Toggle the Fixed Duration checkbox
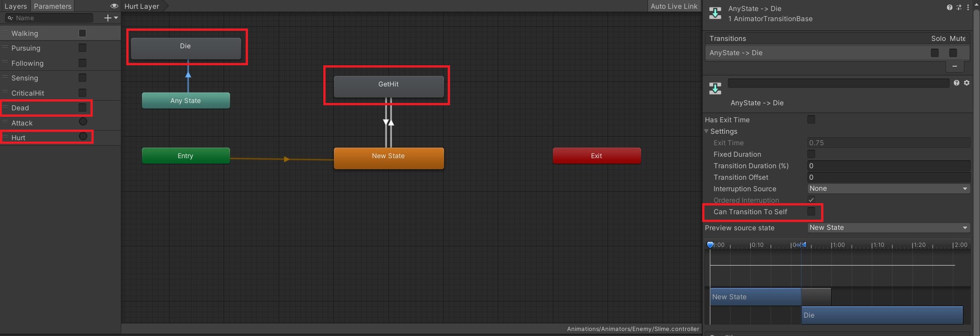 pyautogui.click(x=811, y=154)
